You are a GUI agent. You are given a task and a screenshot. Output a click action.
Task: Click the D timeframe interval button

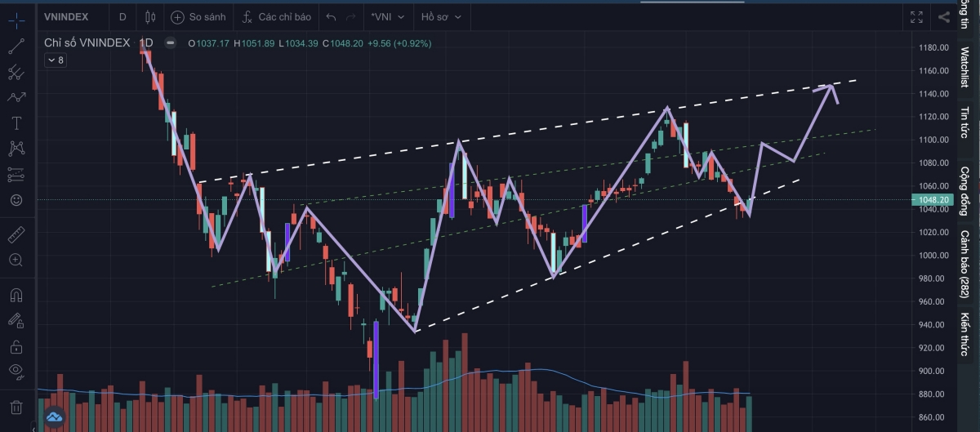click(x=122, y=16)
